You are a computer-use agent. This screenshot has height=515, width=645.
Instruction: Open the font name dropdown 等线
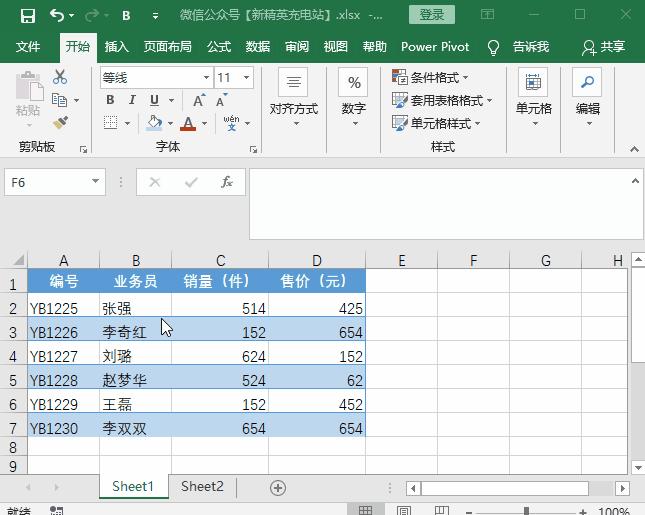click(206, 78)
